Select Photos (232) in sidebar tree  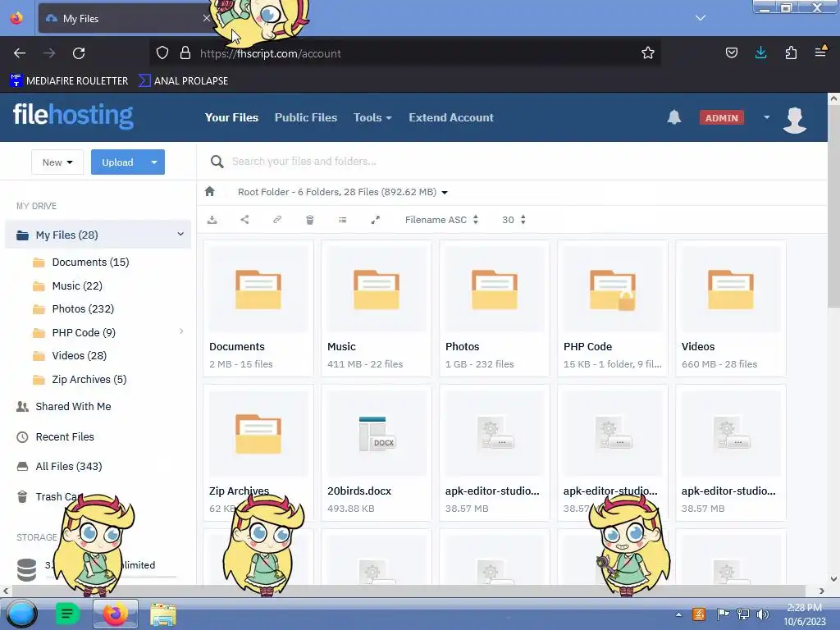pyautogui.click(x=83, y=309)
